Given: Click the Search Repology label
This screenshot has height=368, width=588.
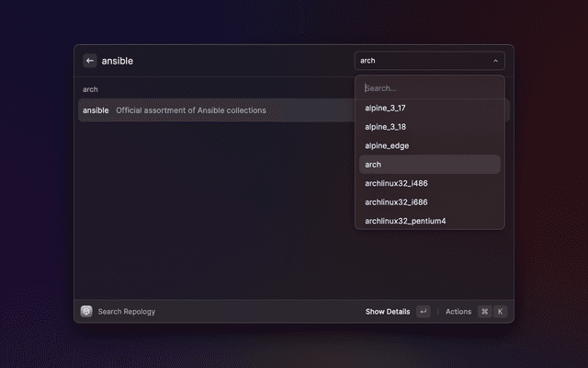Looking at the screenshot, I should [x=127, y=312].
